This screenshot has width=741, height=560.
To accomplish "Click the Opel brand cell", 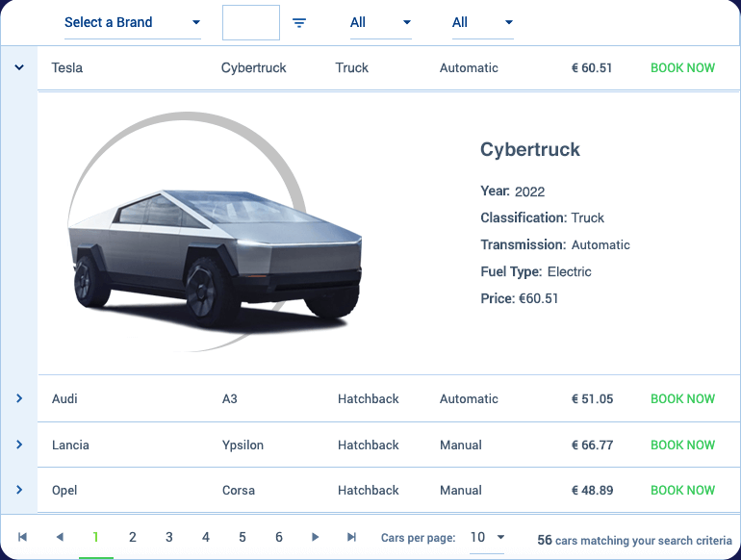I will (x=64, y=491).
